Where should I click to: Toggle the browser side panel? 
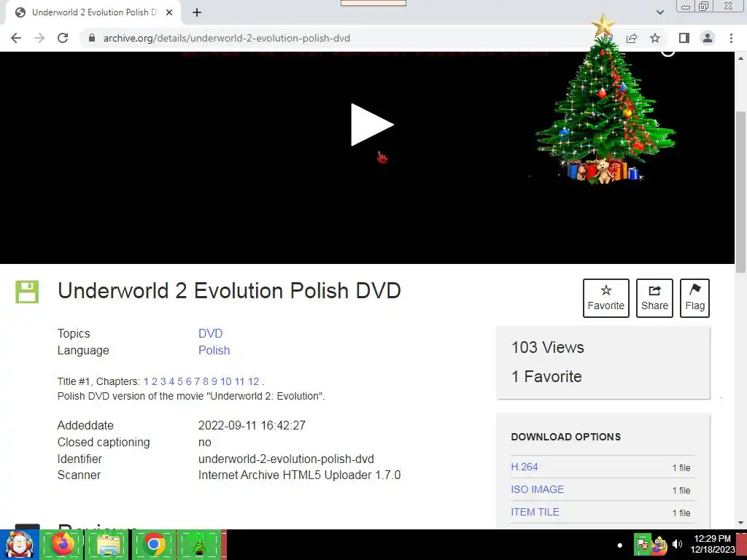pyautogui.click(x=684, y=38)
